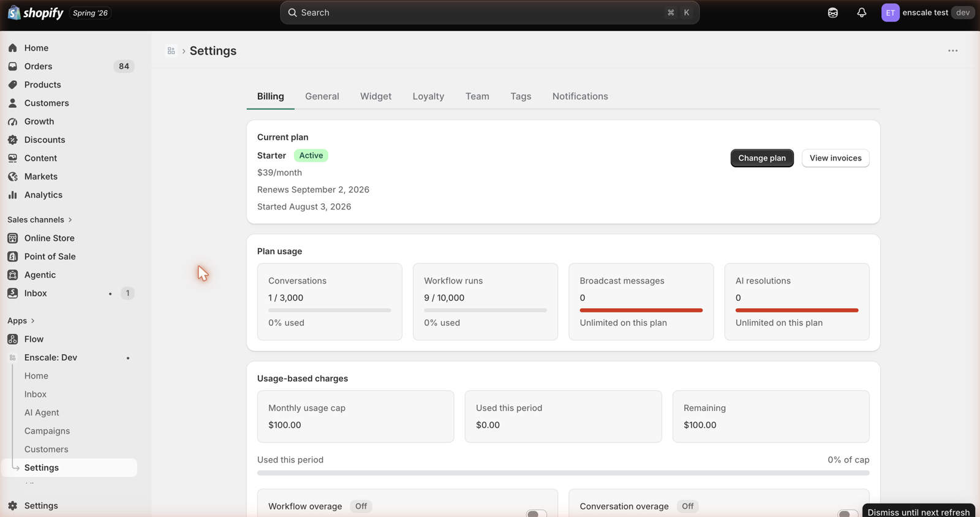Open Orders from the sidebar icon
980x517 pixels.
point(13,66)
